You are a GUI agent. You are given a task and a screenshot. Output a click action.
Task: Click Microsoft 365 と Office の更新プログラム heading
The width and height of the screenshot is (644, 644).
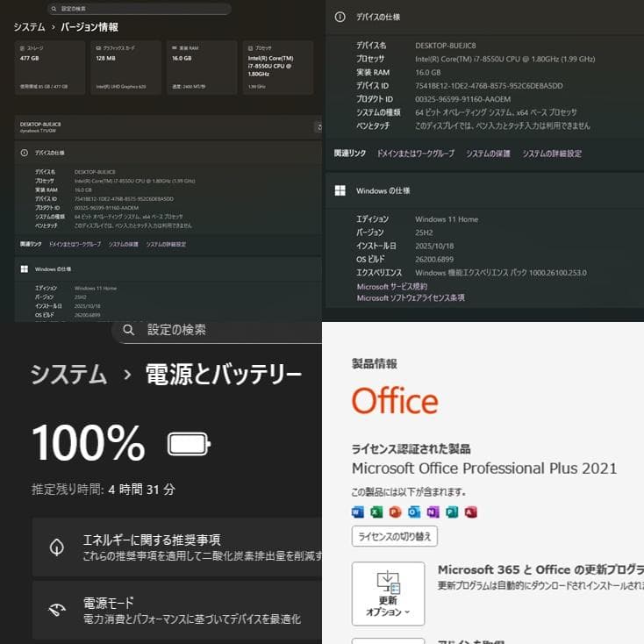click(x=540, y=569)
